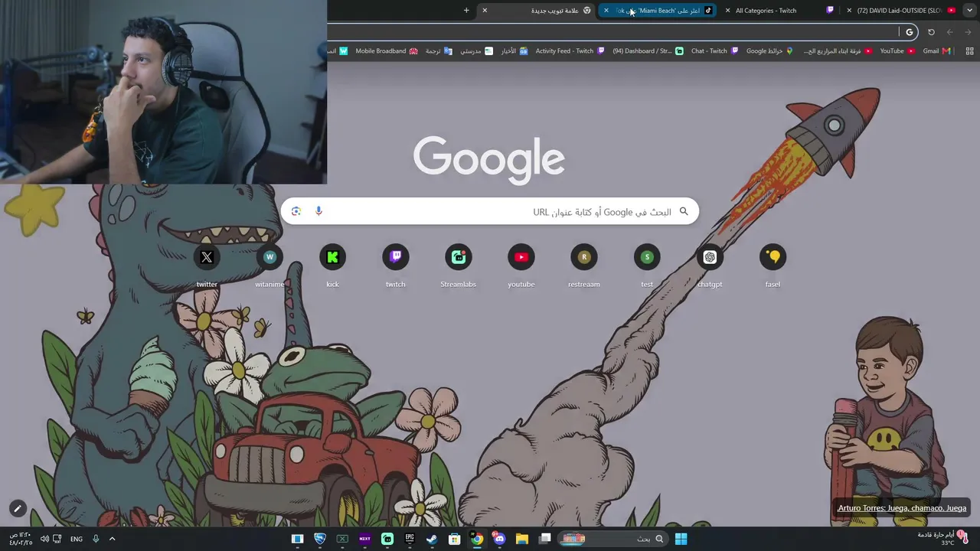This screenshot has width=980, height=551.
Task: Open the twitch shortcut tile
Action: (x=395, y=266)
